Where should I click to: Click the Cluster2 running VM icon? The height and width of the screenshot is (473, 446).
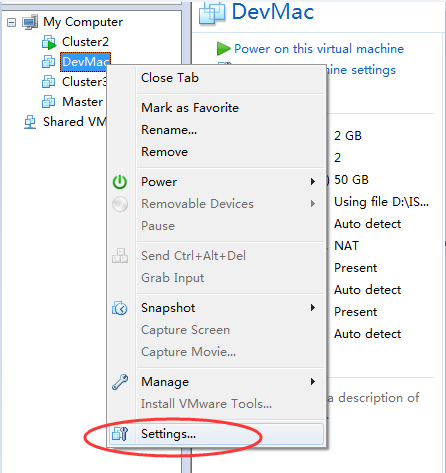49,42
